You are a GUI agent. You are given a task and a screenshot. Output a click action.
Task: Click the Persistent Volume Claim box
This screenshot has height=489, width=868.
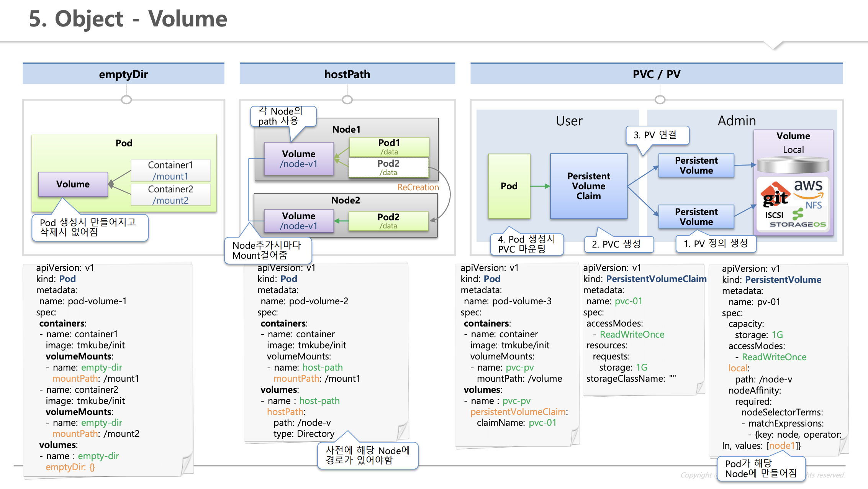589,186
